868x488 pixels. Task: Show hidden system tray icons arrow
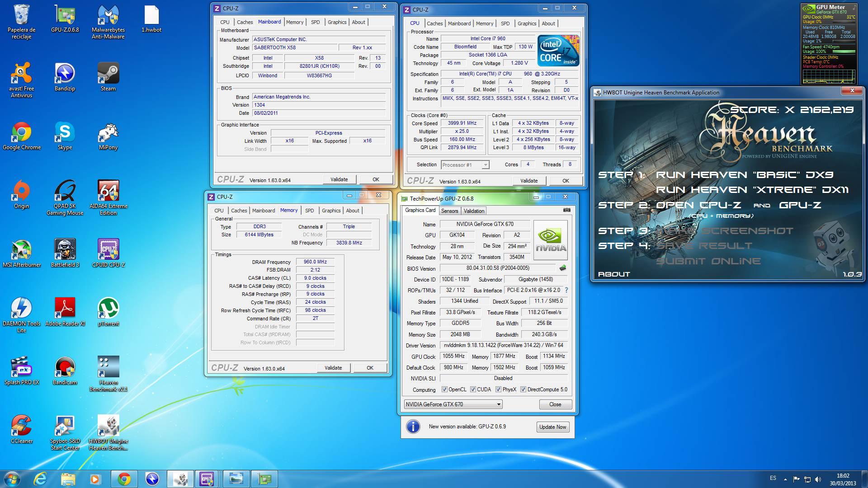(785, 479)
